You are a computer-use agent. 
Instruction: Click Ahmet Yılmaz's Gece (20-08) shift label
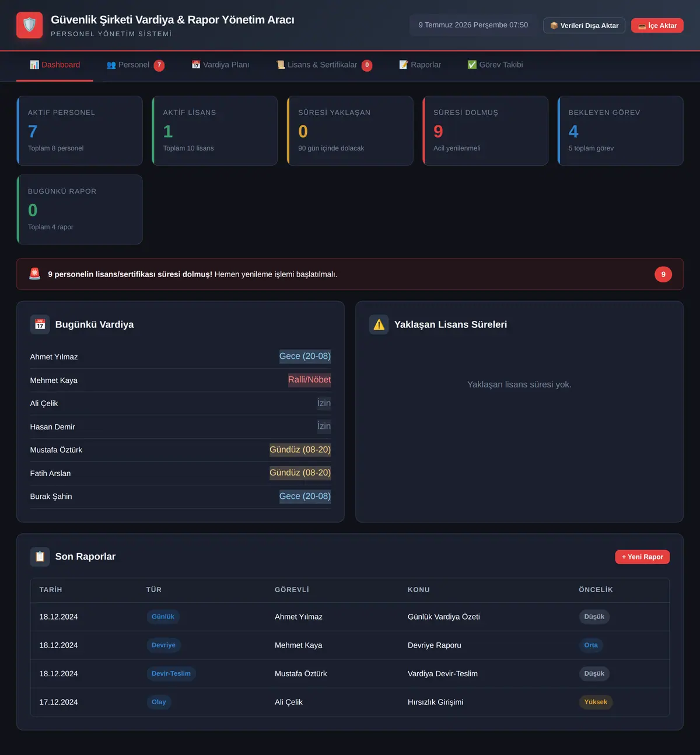click(305, 356)
